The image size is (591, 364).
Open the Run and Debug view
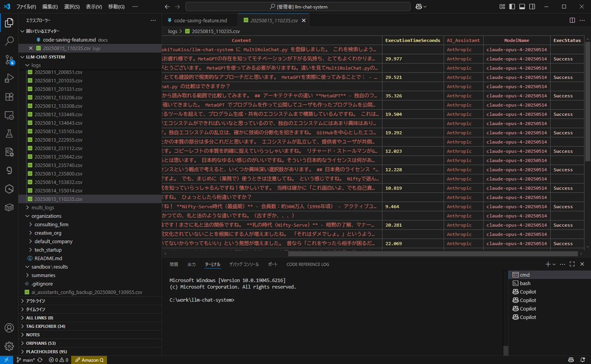[x=9, y=78]
